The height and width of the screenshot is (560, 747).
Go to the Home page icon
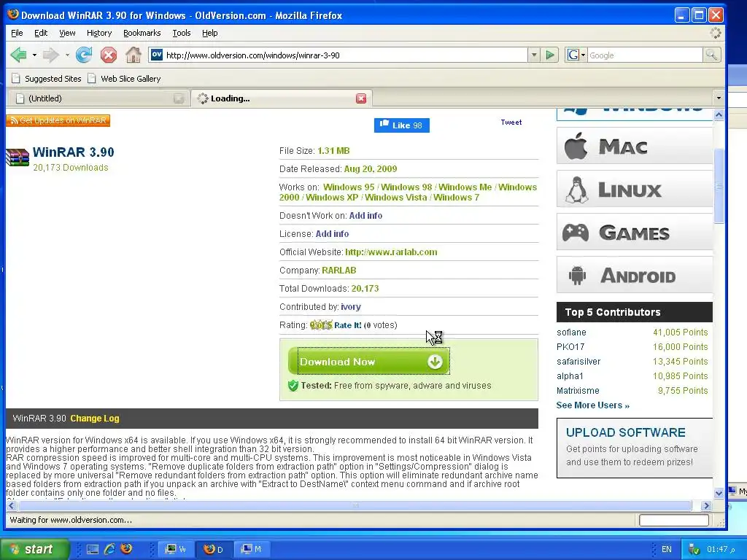[133, 55]
